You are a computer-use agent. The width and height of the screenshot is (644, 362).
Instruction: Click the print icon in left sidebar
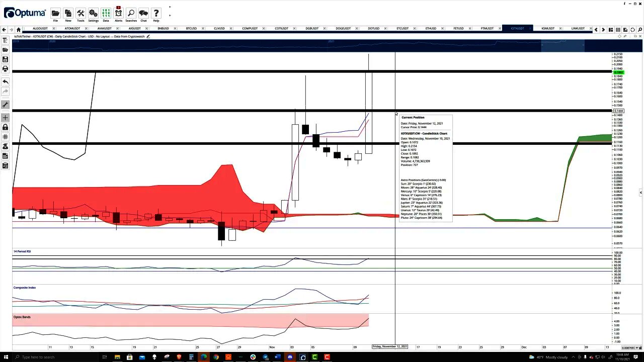[5, 69]
